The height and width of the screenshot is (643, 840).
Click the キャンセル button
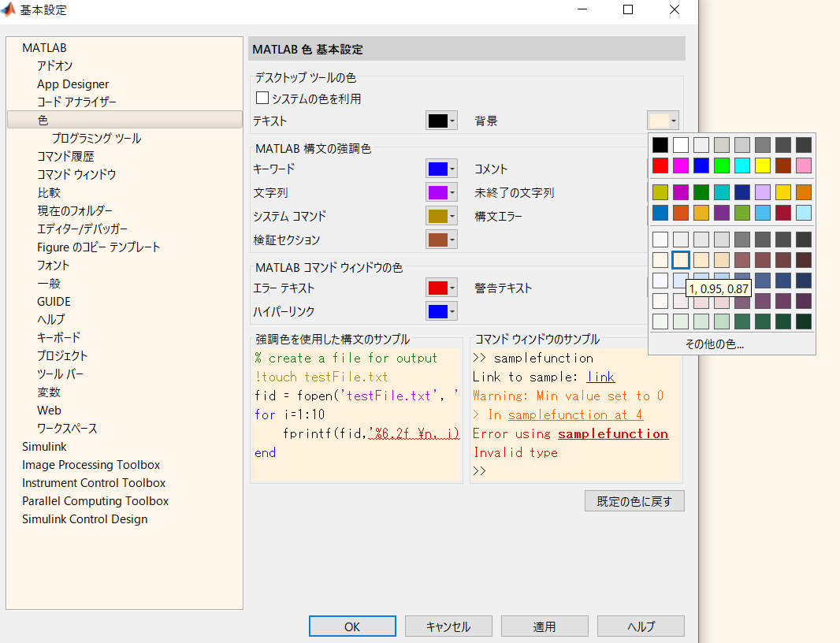448,626
